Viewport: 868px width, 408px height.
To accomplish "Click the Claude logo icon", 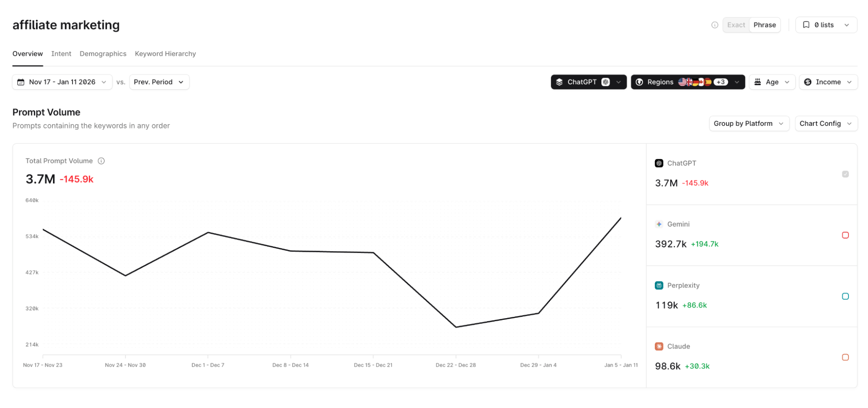I will click(x=659, y=346).
